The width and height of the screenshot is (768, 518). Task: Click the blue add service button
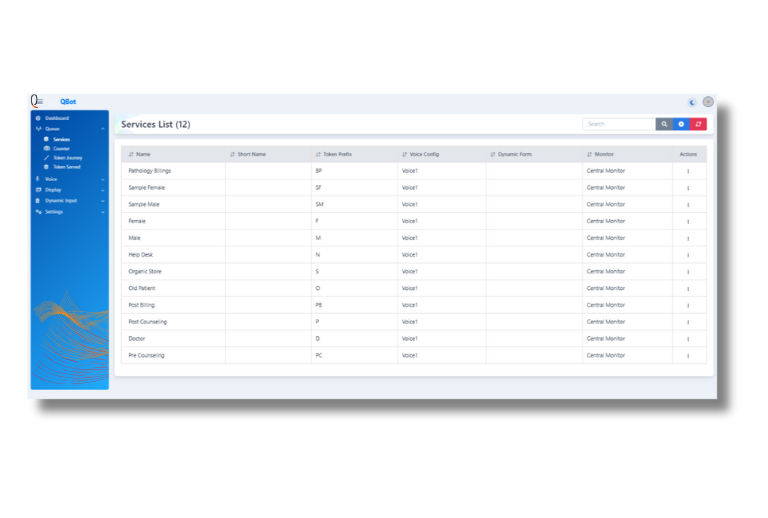(681, 124)
